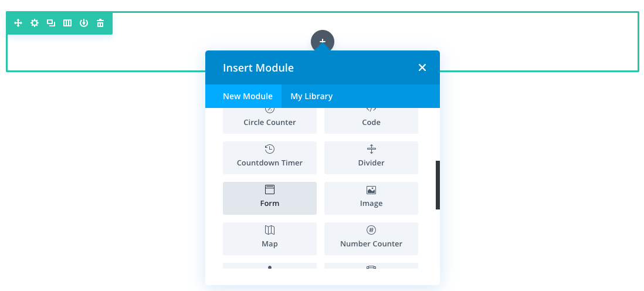Screen dimensions: 644x291
Task: Close the Insert Module dialog
Action: (422, 68)
